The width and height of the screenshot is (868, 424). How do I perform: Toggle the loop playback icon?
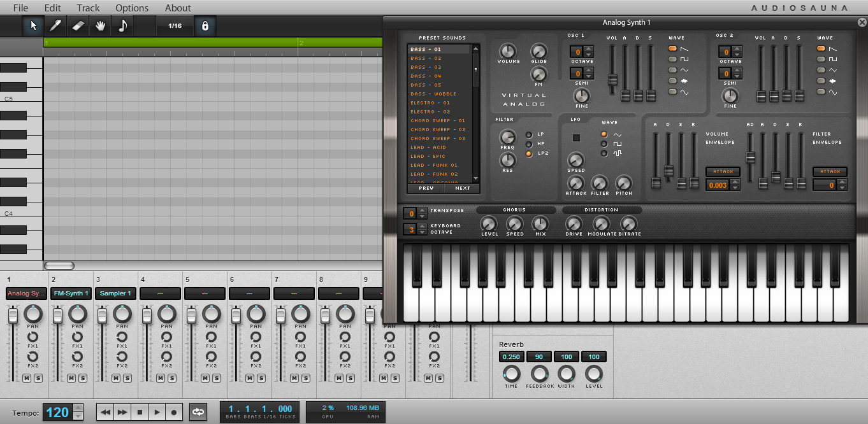pyautogui.click(x=198, y=412)
